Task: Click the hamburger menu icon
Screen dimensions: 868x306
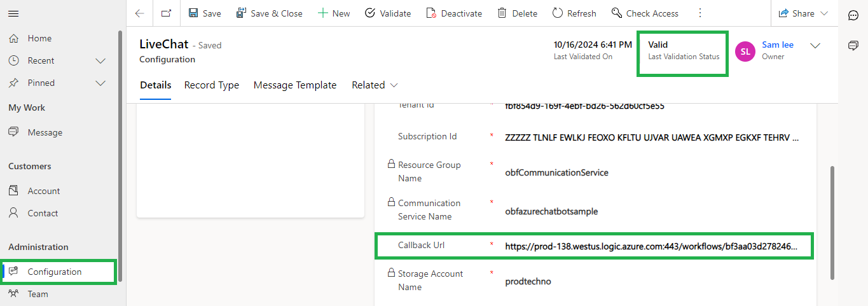Action: click(13, 13)
